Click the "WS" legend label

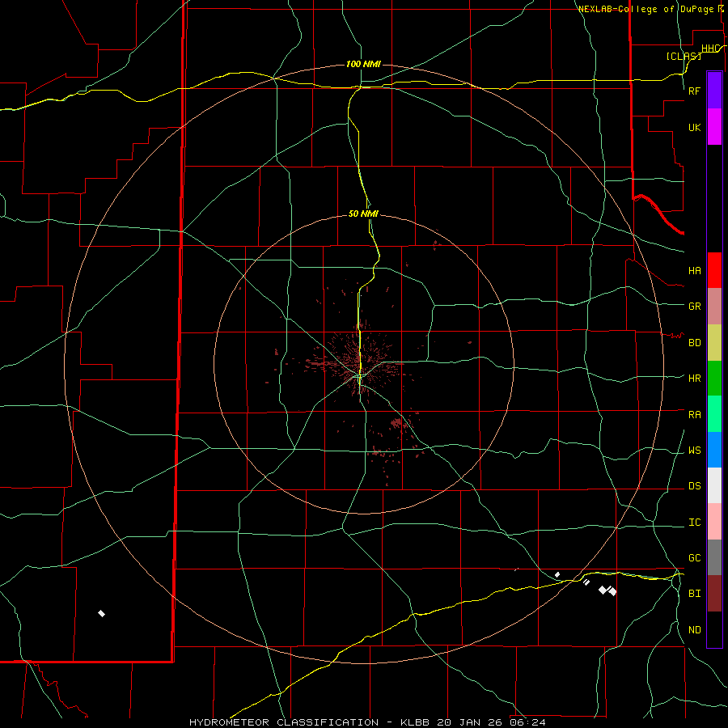tap(694, 451)
